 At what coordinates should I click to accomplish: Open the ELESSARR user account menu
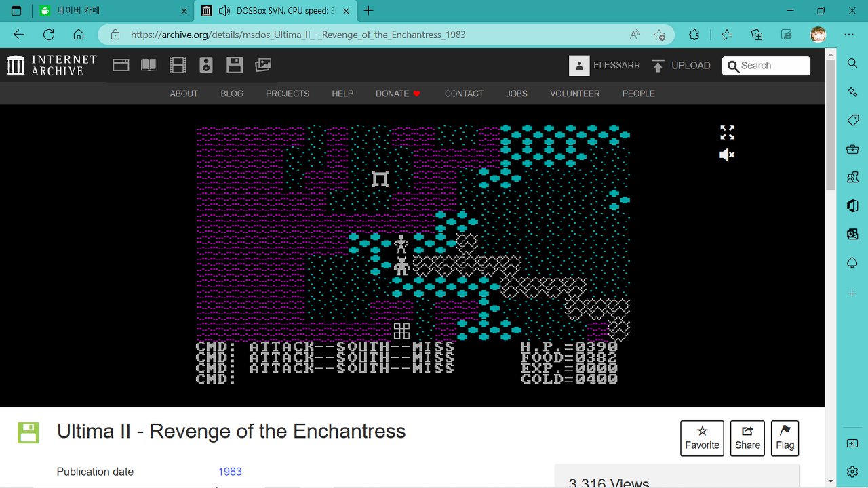tap(604, 65)
